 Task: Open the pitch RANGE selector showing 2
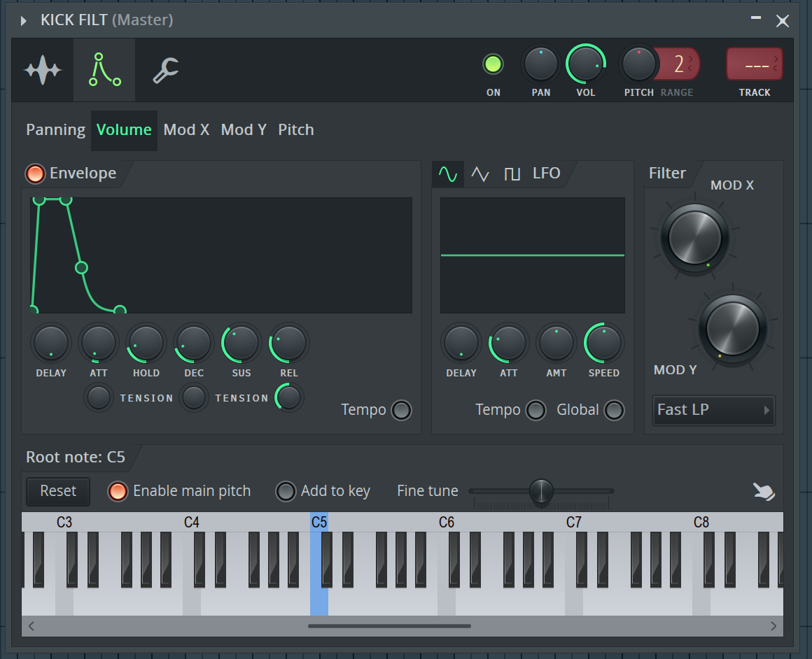(680, 64)
